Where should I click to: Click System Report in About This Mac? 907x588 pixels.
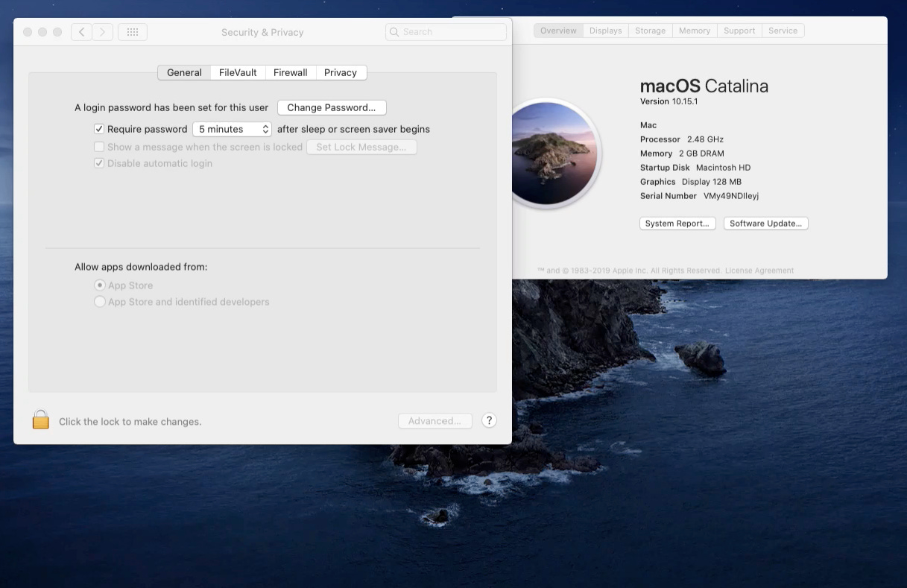pyautogui.click(x=677, y=224)
